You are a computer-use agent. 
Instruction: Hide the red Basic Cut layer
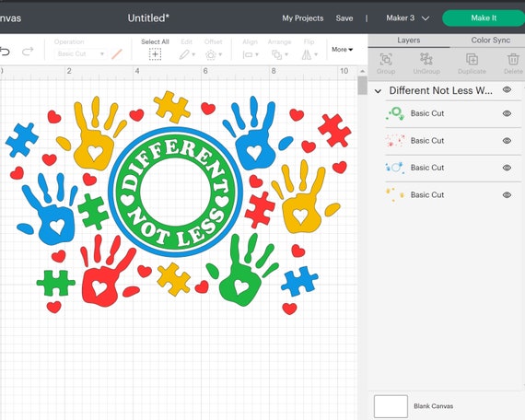point(507,141)
